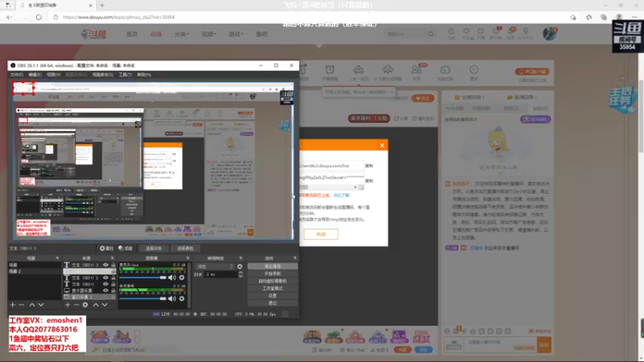The image size is (644, 362).
Task: Open the OBS 编辑 menu
Action: click(35, 75)
